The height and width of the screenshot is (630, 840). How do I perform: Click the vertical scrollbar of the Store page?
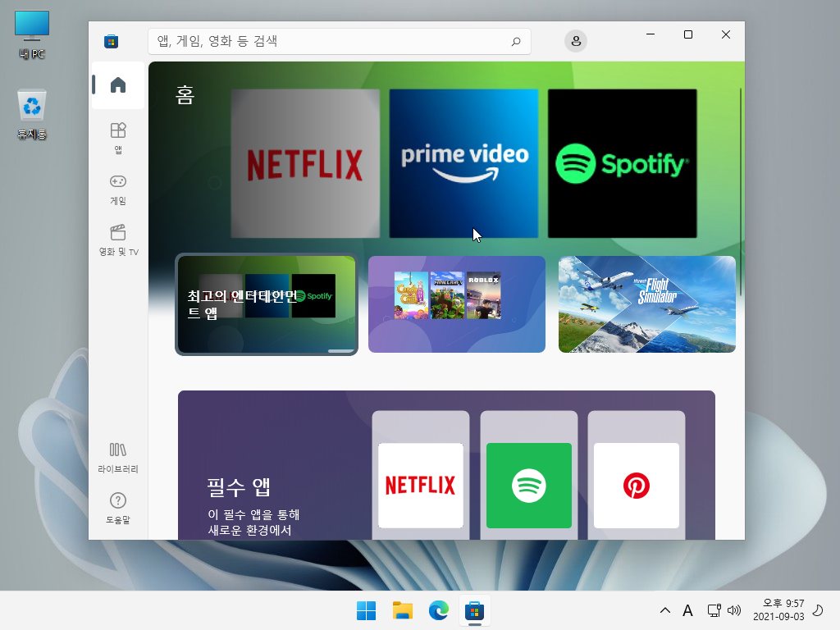coord(741,192)
